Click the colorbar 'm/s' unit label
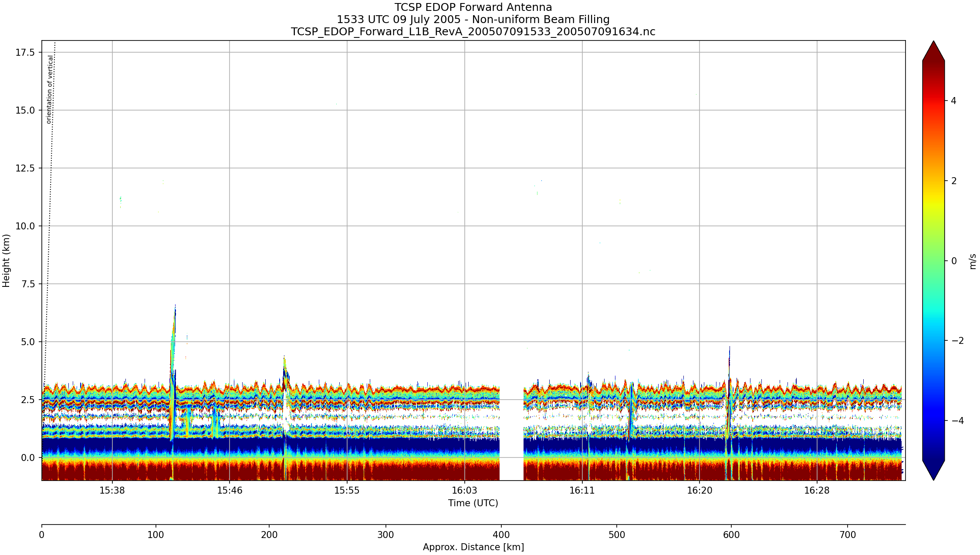Screen dimensions: 980x555 coord(973,261)
